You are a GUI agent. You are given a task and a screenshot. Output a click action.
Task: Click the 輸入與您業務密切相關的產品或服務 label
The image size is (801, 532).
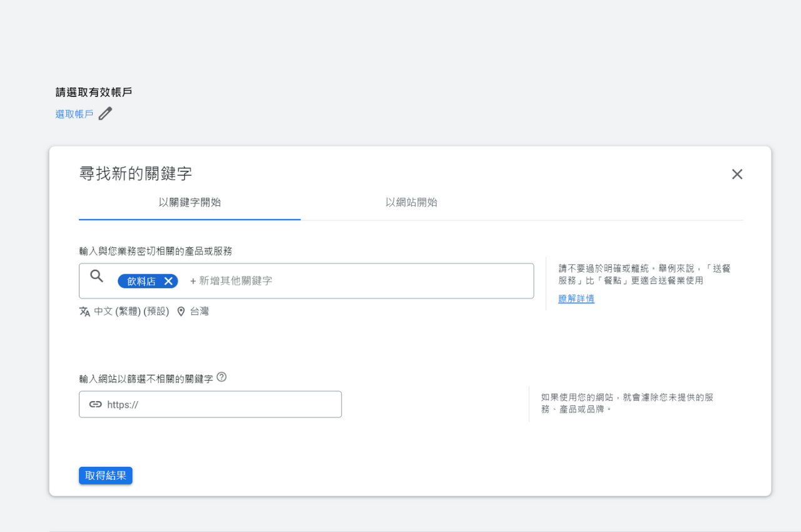pyautogui.click(x=156, y=252)
